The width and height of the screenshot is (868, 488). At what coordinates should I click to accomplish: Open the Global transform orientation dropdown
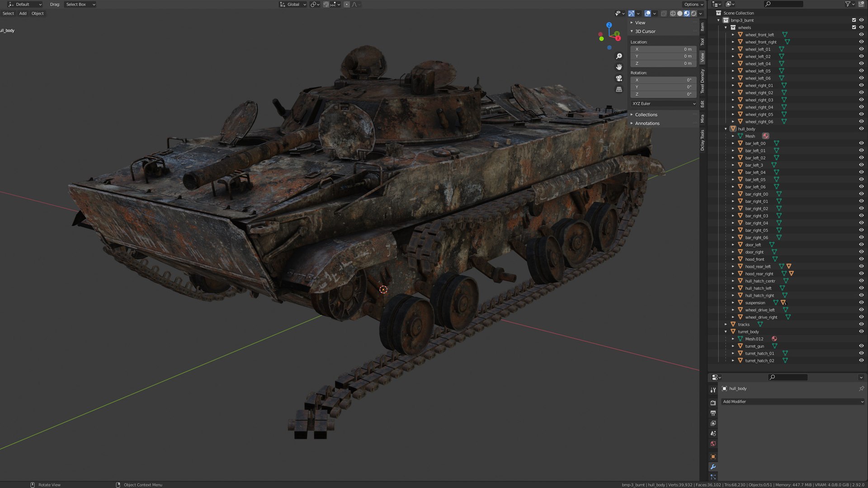[x=293, y=5]
